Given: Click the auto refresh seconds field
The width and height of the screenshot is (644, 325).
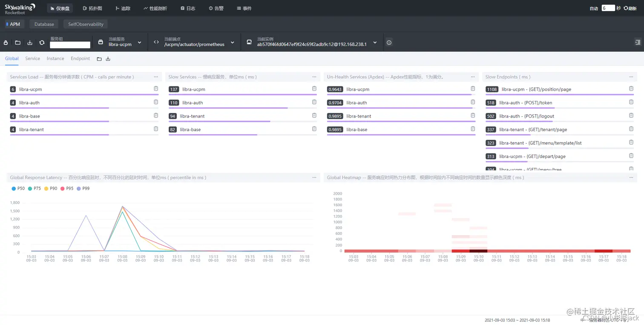Looking at the screenshot, I should 608,8.
